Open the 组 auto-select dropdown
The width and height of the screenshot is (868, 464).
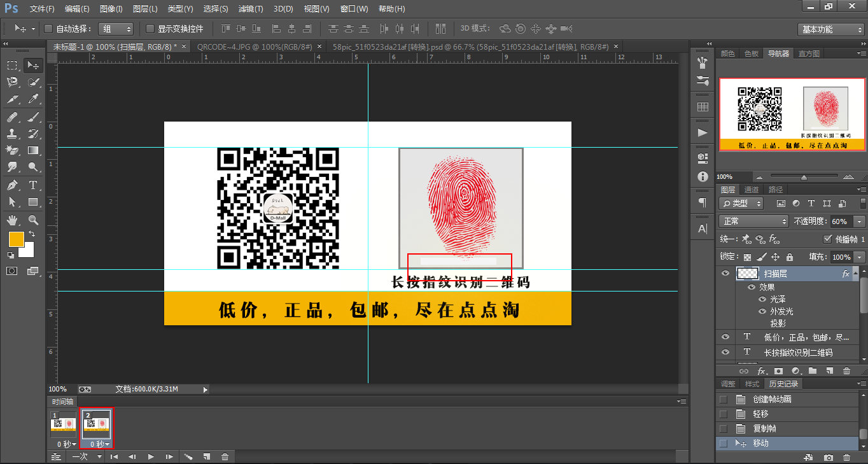coord(116,29)
